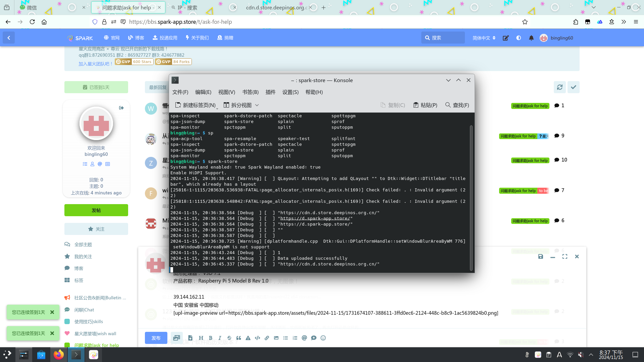Save draft with the floppy disk icon
Image resolution: width=644 pixels, height=362 pixels.
coord(541,256)
